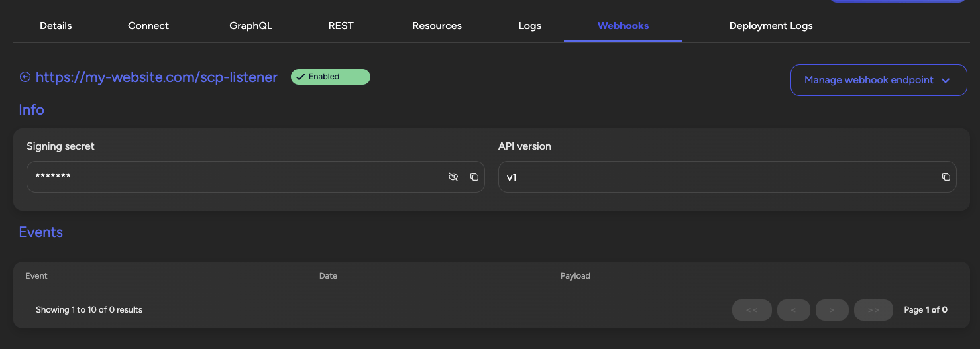Click the Events section heading
Image resolution: width=980 pixels, height=349 pixels.
click(41, 232)
